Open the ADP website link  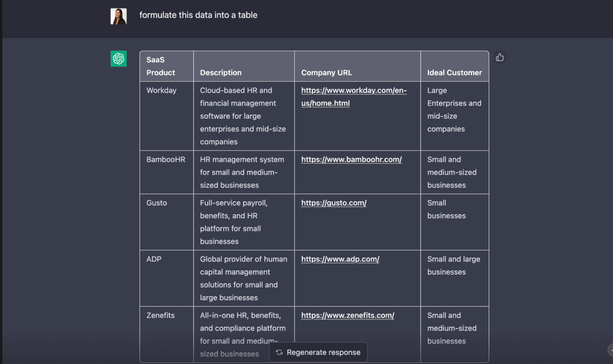340,259
